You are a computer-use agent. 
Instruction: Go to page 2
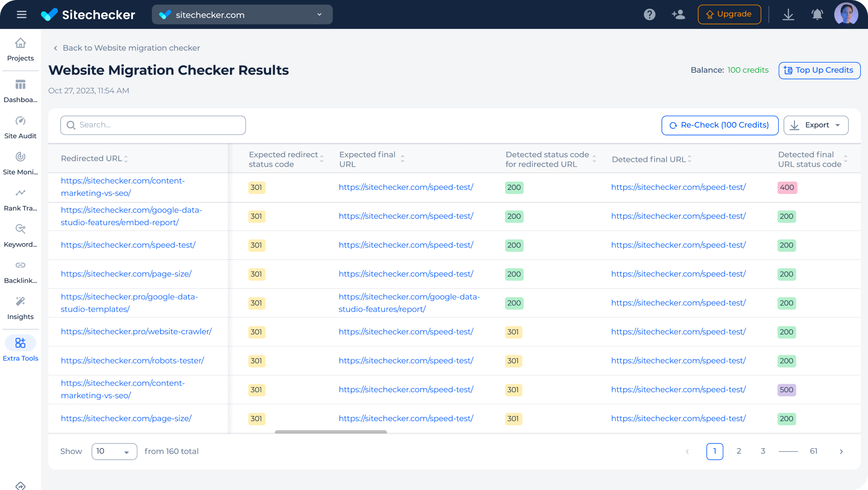[739, 451]
